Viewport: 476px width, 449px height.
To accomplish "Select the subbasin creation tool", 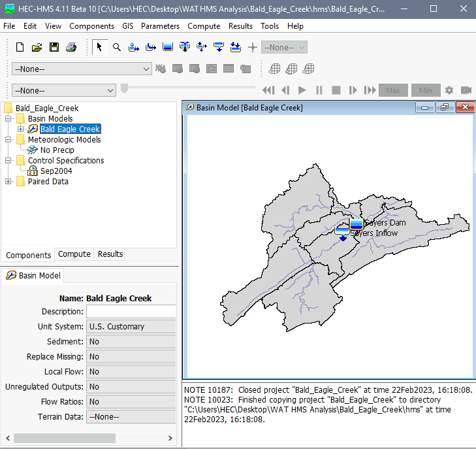I will [134, 48].
